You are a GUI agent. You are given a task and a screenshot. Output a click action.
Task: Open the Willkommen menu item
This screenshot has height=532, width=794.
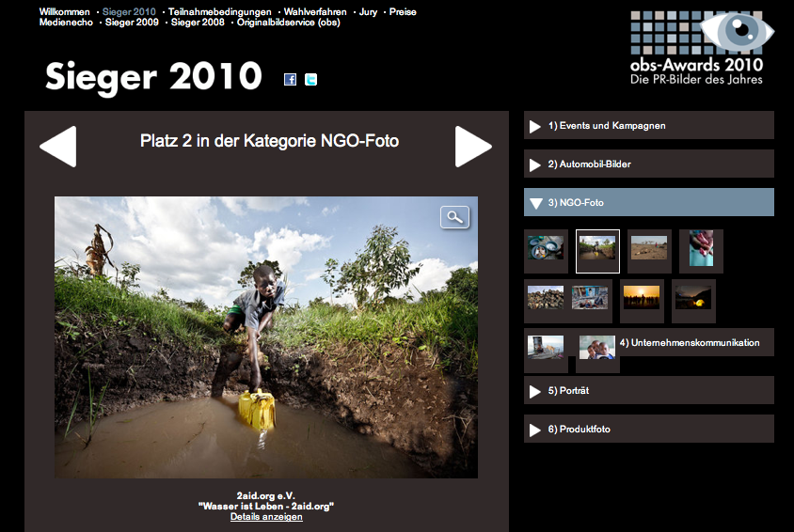[64, 11]
